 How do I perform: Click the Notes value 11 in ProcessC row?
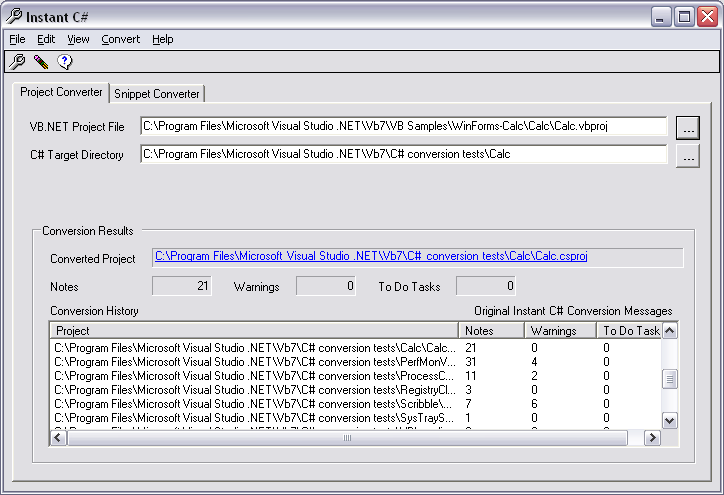471,376
